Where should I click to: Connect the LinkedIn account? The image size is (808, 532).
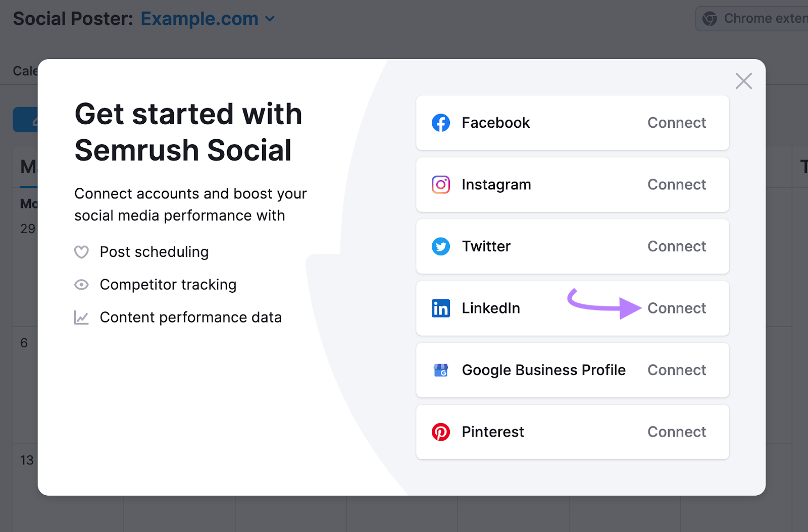tap(676, 308)
